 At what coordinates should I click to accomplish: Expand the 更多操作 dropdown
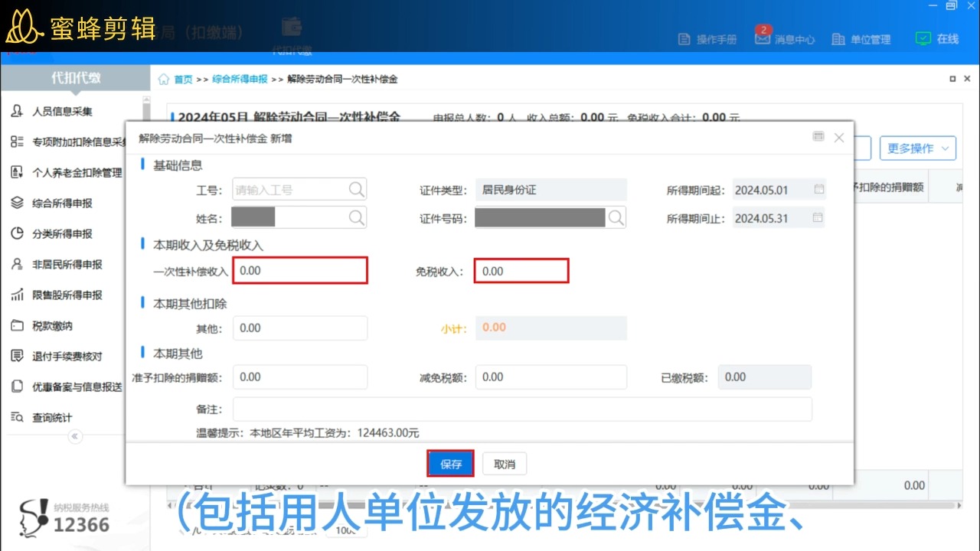918,148
